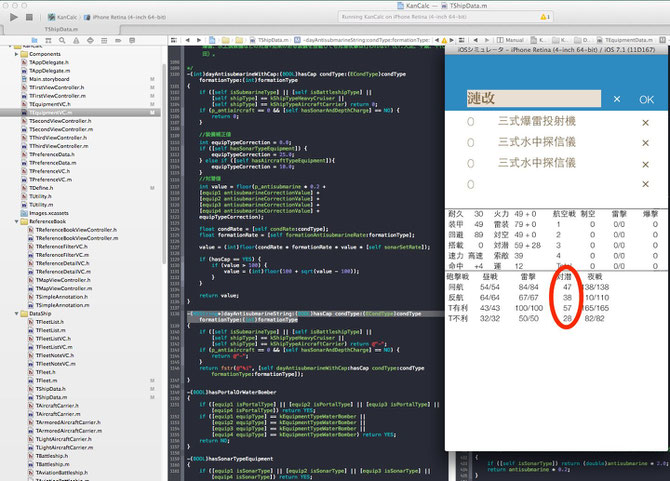Select the highlighted TEquipmentVC.m file
Viewport: 670px width, 481px height.
(x=80, y=112)
